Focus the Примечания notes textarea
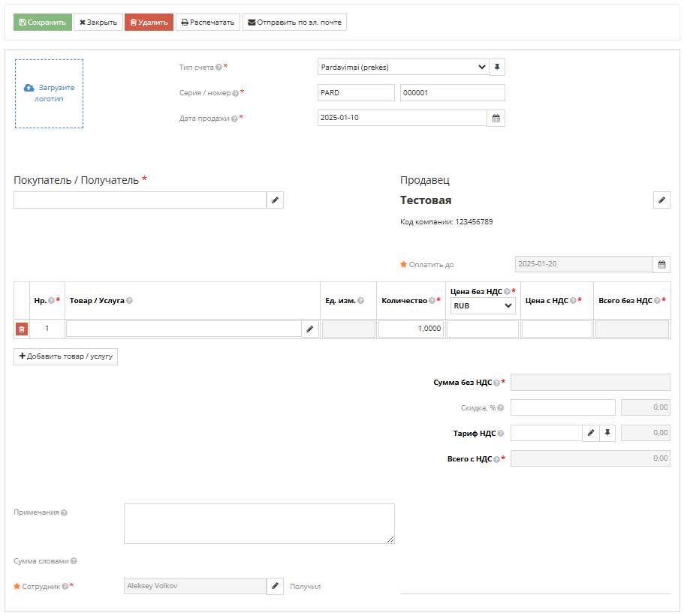Image resolution: width=684 pixels, height=616 pixels. pyautogui.click(x=259, y=523)
